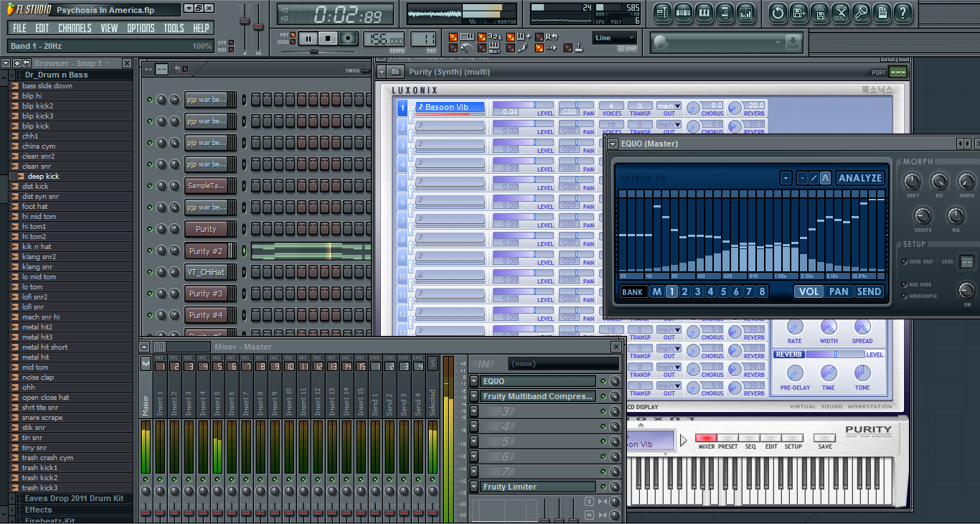Open the CHANNELS menu
This screenshot has height=524, width=980.
point(75,28)
